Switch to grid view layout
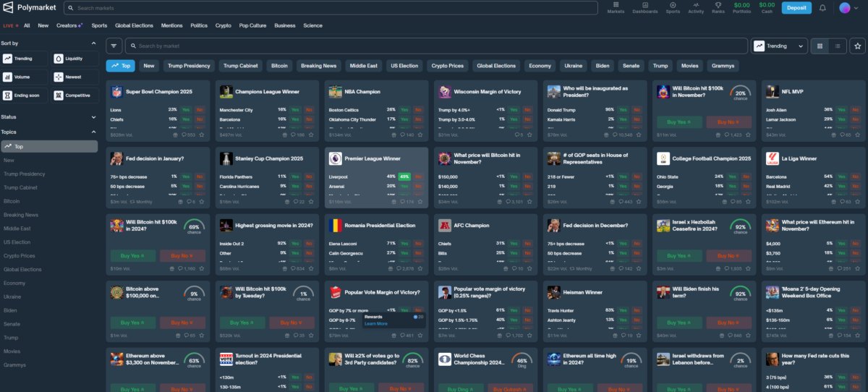Image resolution: width=868 pixels, height=392 pixels. 820,46
